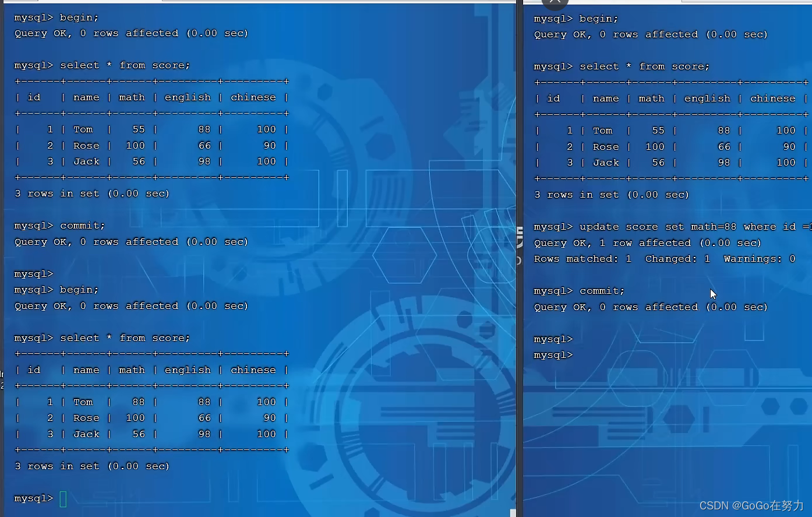Click the 'chinese' header in right terminal table
Screen dimensions: 812x517
tap(772, 99)
